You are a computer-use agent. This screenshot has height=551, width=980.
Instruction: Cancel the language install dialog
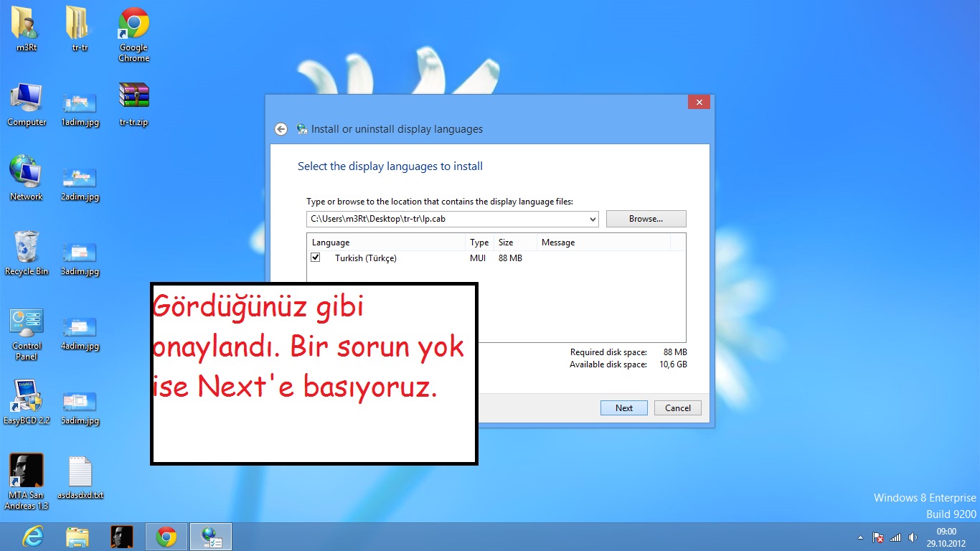pos(678,408)
